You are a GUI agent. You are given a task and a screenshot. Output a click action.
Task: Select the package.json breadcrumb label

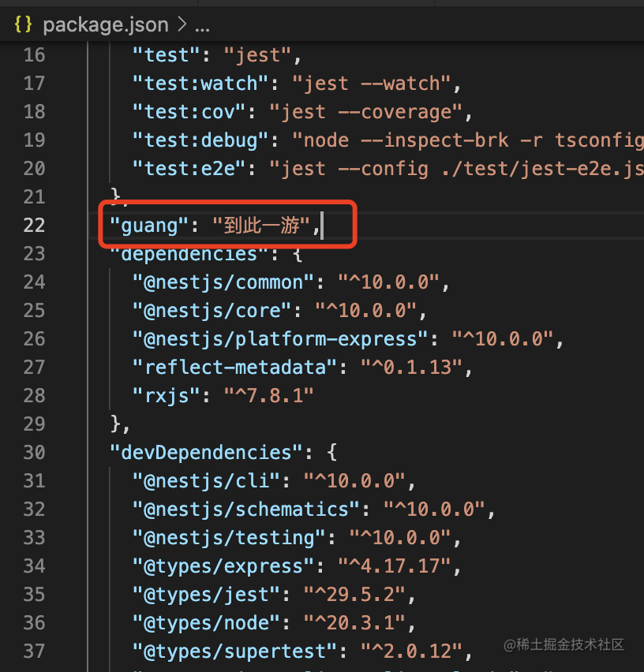click(106, 24)
